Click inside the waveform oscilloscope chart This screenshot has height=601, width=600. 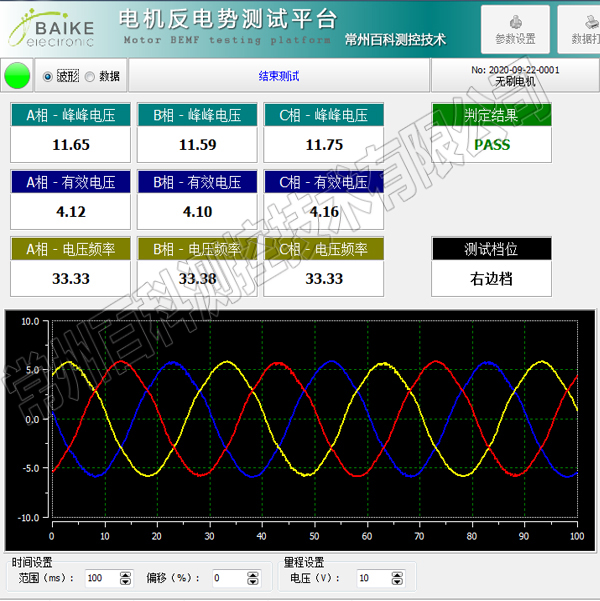(x=314, y=418)
